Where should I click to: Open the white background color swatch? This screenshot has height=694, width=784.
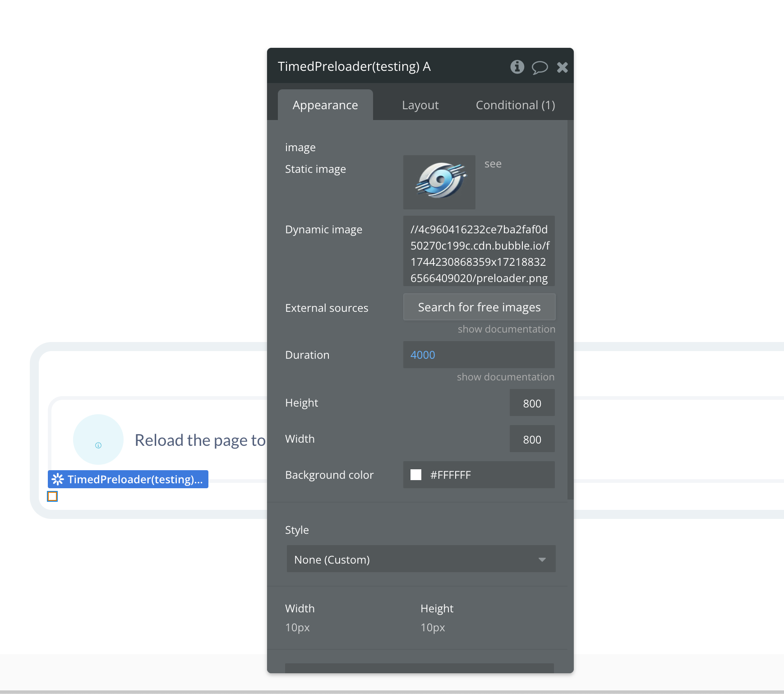pyautogui.click(x=416, y=475)
